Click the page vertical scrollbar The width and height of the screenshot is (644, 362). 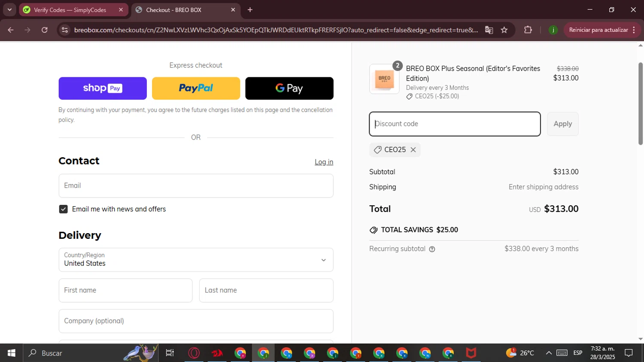641,104
